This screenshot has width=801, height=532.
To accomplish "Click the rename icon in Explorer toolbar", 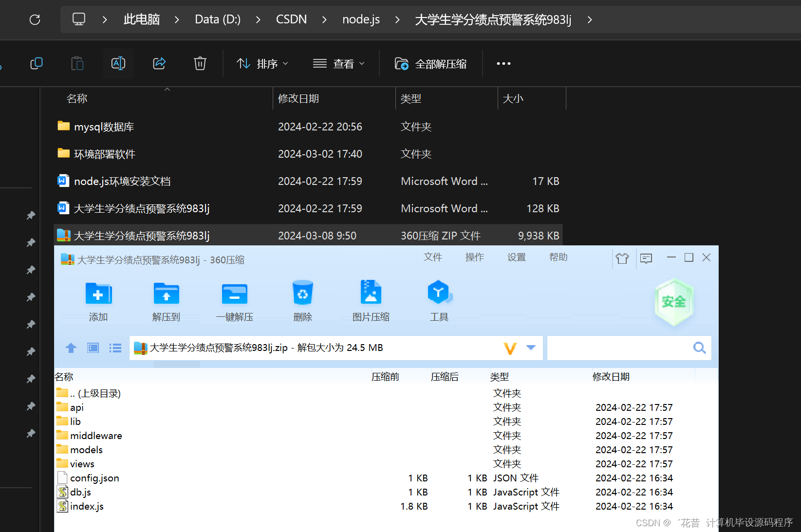I will point(118,63).
